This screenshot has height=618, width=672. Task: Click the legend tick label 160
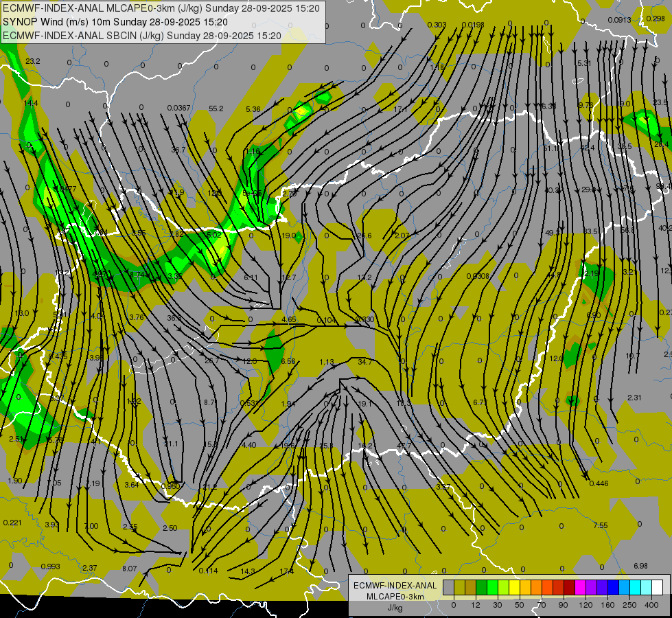click(607, 605)
